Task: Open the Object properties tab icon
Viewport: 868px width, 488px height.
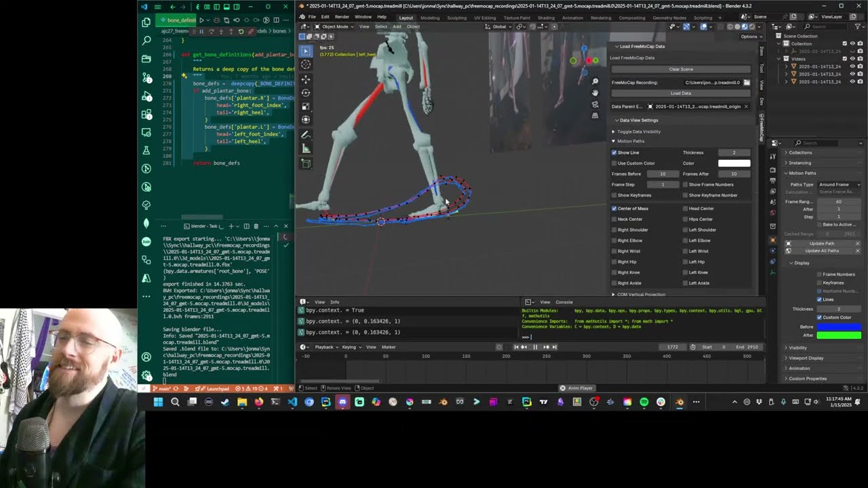Action: point(772,240)
